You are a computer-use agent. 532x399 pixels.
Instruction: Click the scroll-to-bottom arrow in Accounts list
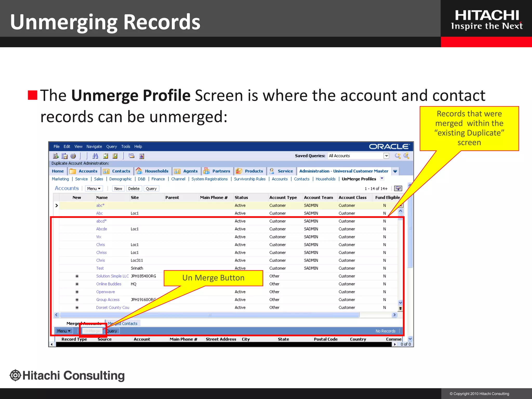(x=400, y=308)
